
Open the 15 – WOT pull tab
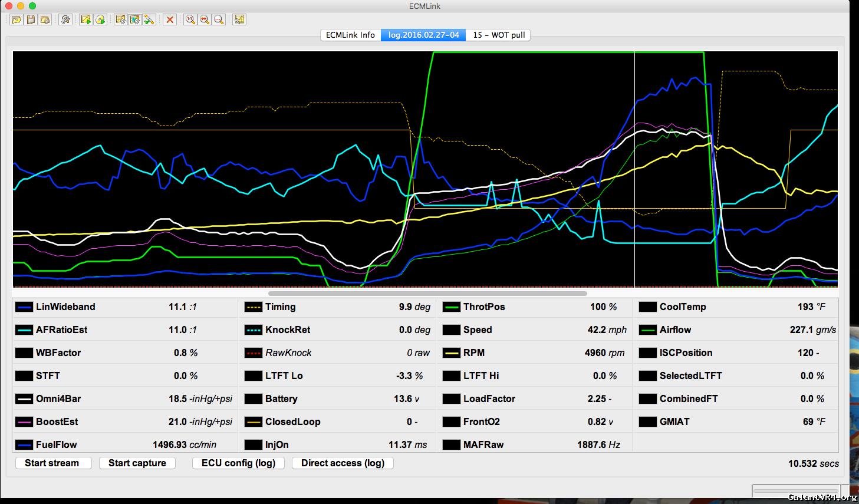[498, 35]
